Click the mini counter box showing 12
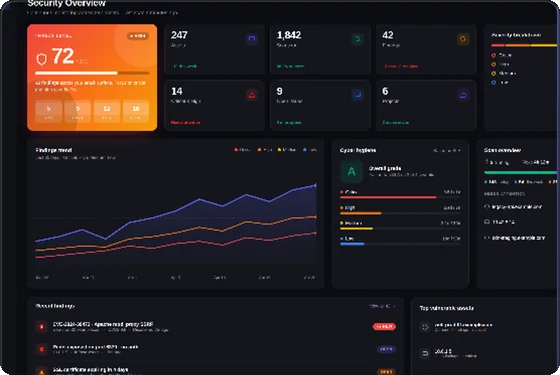 [x=107, y=111]
